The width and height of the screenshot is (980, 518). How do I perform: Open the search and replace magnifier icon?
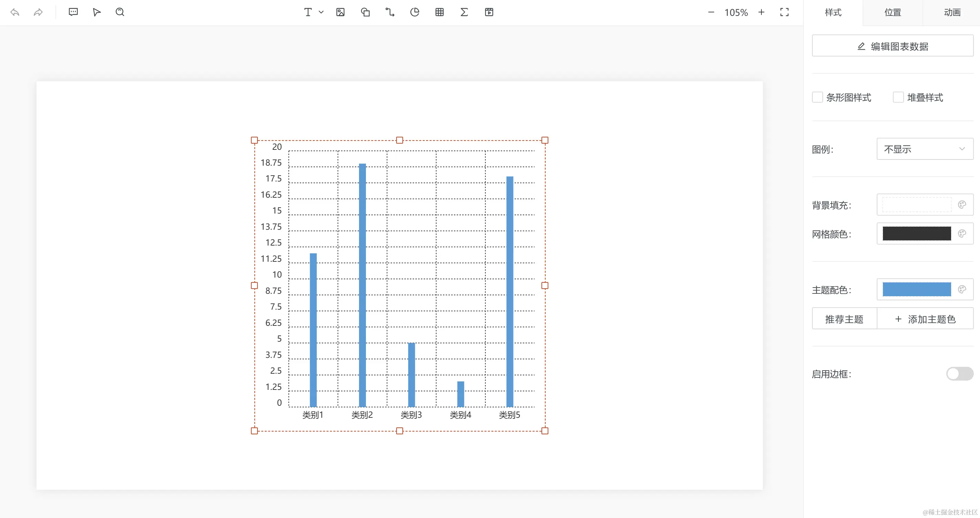(120, 12)
